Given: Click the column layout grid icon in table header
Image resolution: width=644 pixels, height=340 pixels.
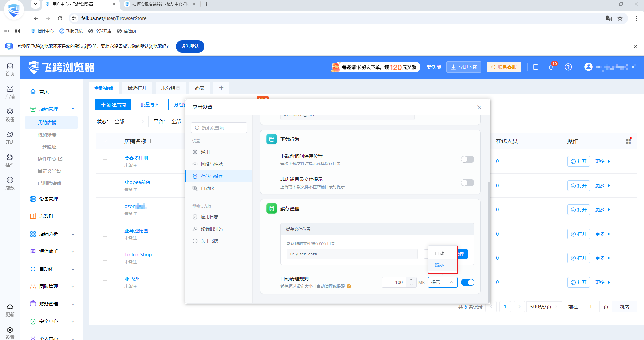Looking at the screenshot, I should 628,141.
